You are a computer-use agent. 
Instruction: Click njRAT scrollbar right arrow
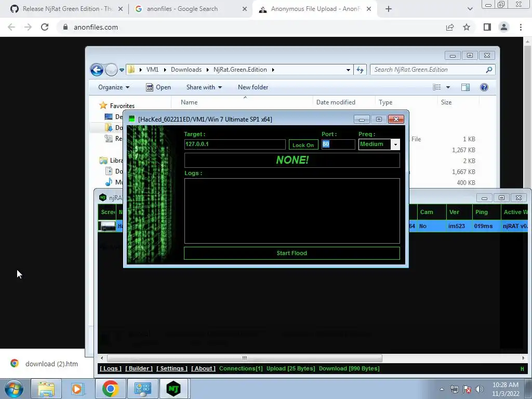click(x=523, y=358)
